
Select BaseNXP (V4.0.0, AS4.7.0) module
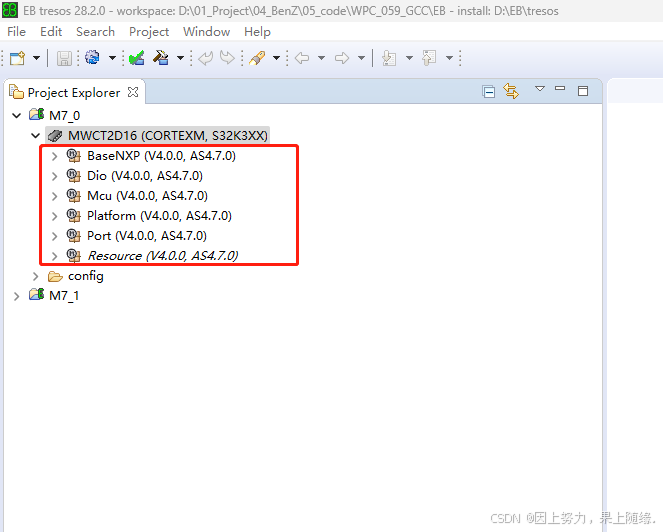(x=161, y=156)
